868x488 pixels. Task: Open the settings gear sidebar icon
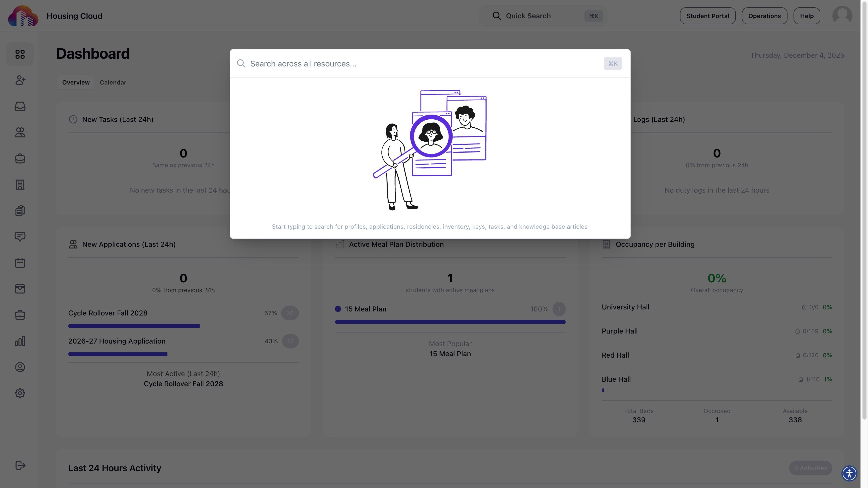pos(20,393)
